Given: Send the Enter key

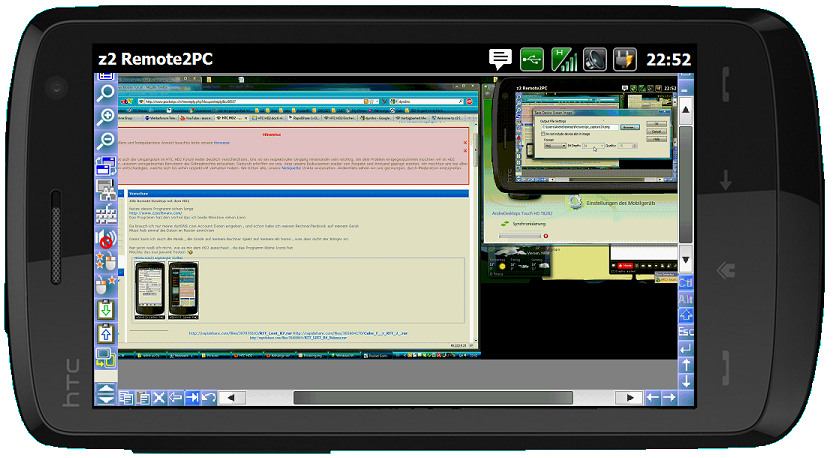Looking at the screenshot, I should tap(686, 349).
